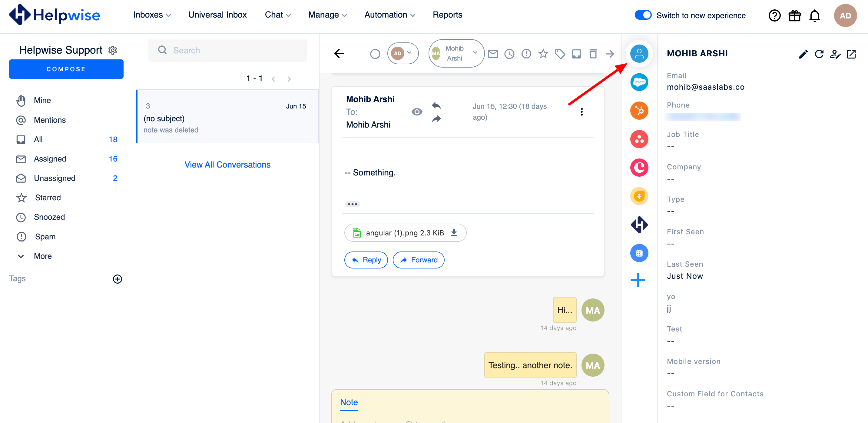Click the seen-by eye icon
The height and width of the screenshot is (423, 868).
point(417,112)
